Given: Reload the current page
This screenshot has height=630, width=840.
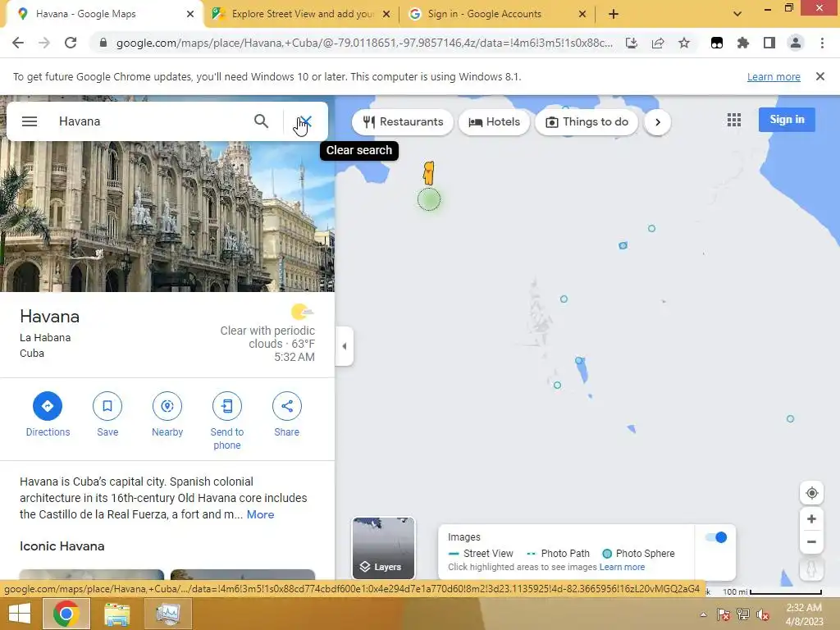Looking at the screenshot, I should click(71, 43).
